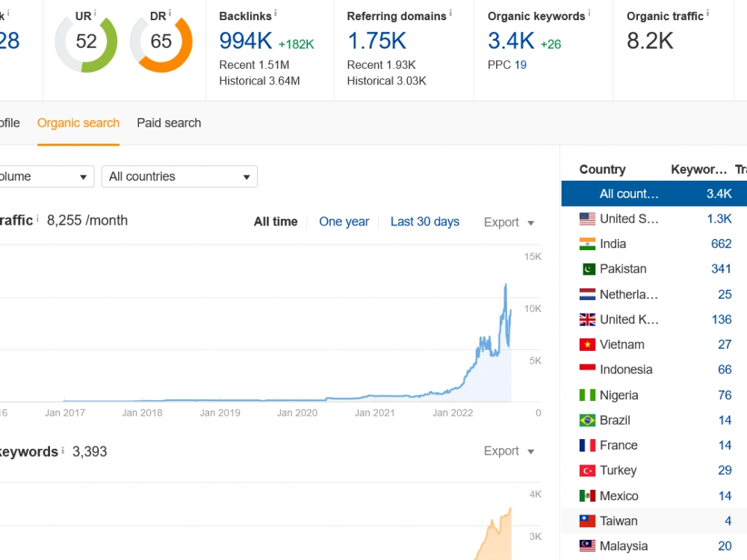The width and height of the screenshot is (747, 560).
Task: Open the 994K backlinks link
Action: click(245, 41)
